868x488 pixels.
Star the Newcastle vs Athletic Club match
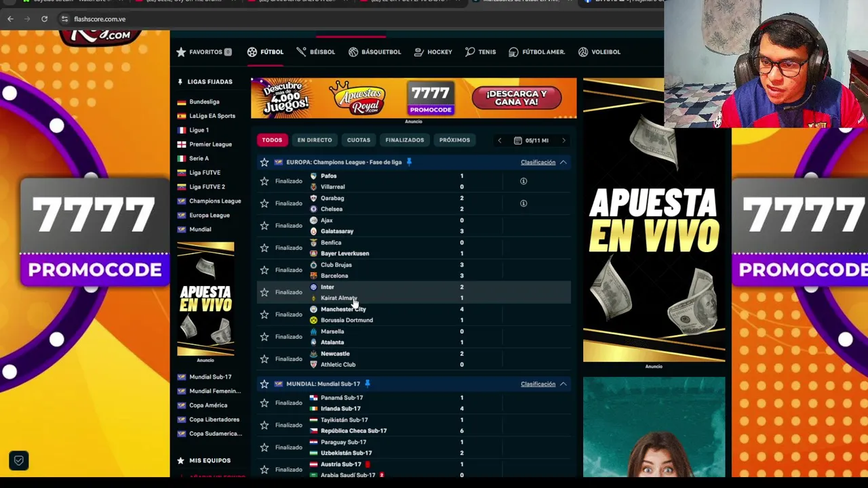pyautogui.click(x=264, y=359)
